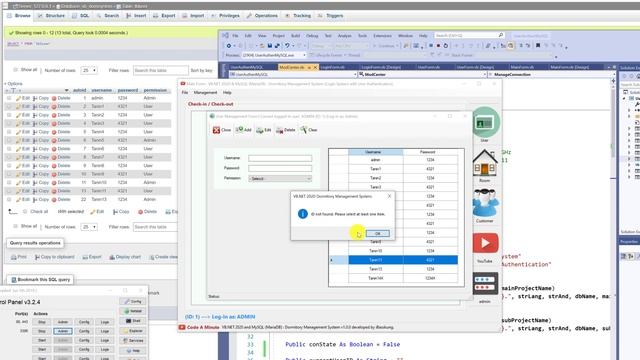Tick the checkbox for the Taren4 row
640x360 pixels.
9,132
